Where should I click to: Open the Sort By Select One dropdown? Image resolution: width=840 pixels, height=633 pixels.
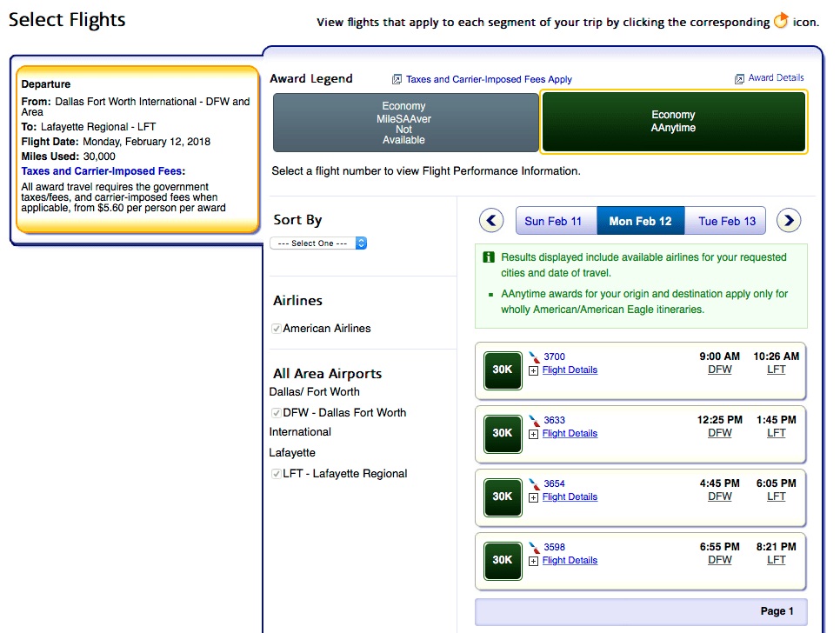pos(318,243)
